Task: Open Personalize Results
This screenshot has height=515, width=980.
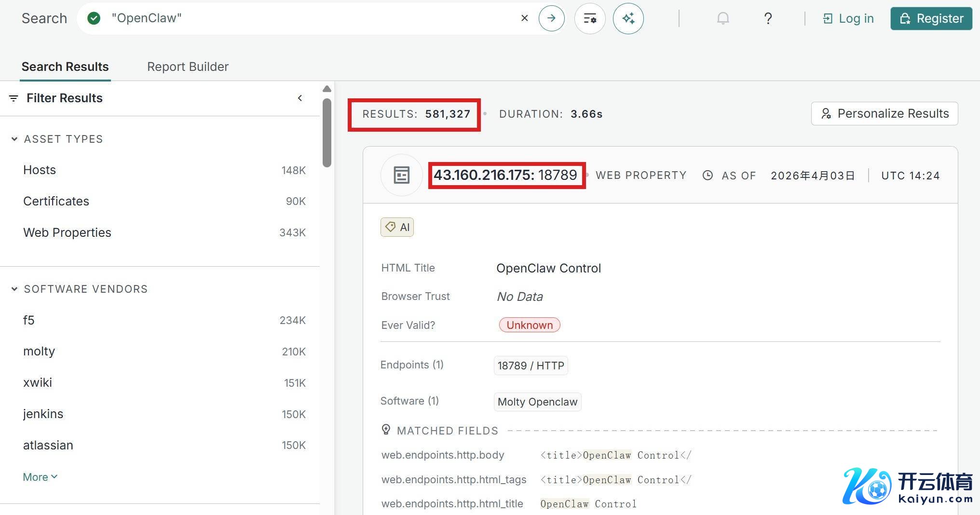Action: 884,114
